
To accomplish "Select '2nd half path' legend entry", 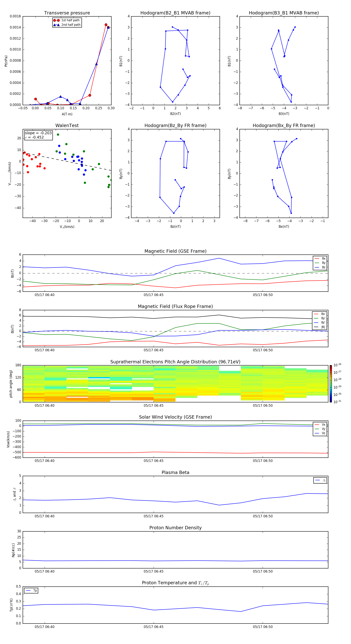I will 67,25.
